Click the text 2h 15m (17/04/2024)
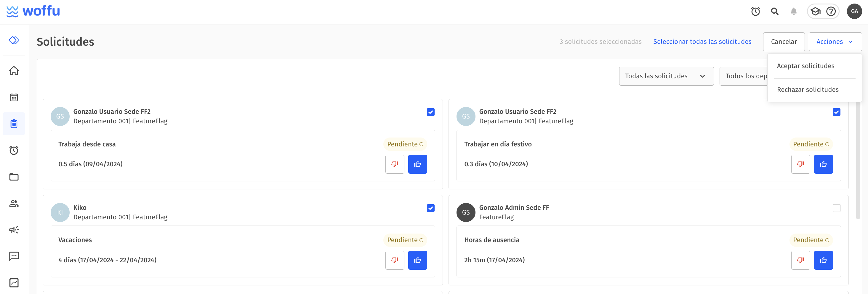The width and height of the screenshot is (868, 294). click(x=494, y=260)
